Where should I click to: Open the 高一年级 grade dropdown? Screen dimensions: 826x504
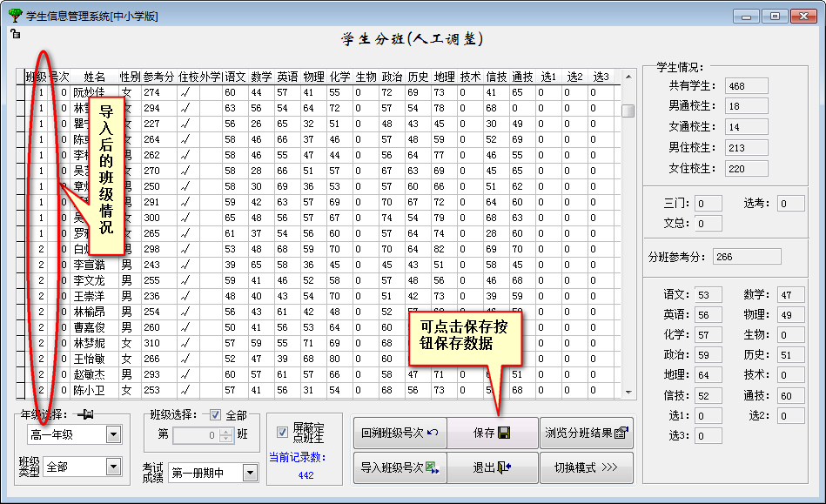coord(113,434)
